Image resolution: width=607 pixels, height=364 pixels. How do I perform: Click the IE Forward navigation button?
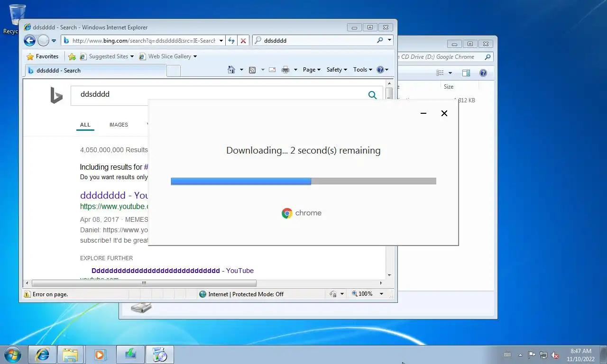click(43, 41)
